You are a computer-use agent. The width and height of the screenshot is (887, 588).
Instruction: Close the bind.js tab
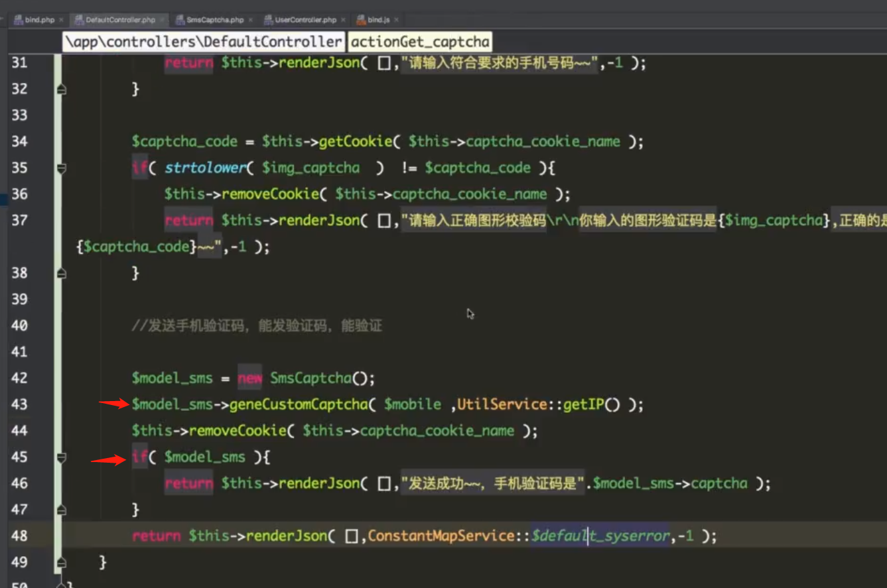coord(396,21)
